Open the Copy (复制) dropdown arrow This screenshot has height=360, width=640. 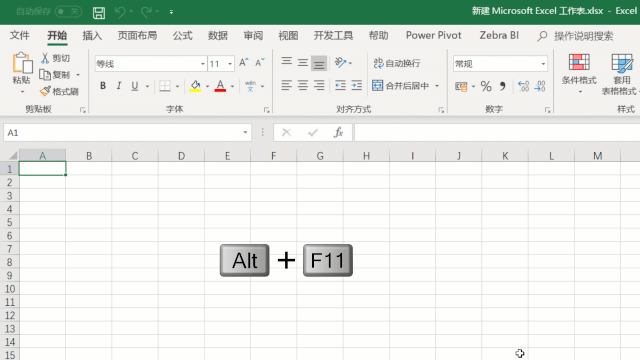[x=78, y=75]
